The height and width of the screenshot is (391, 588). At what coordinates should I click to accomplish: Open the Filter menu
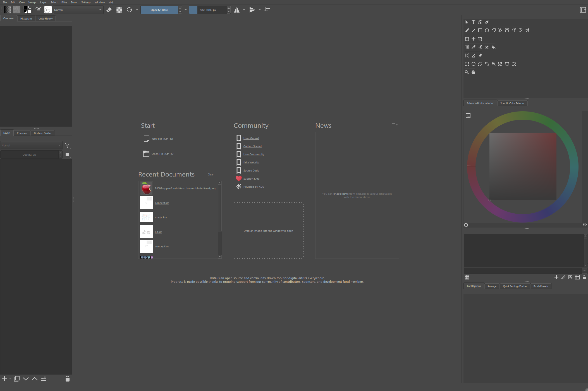click(64, 2)
